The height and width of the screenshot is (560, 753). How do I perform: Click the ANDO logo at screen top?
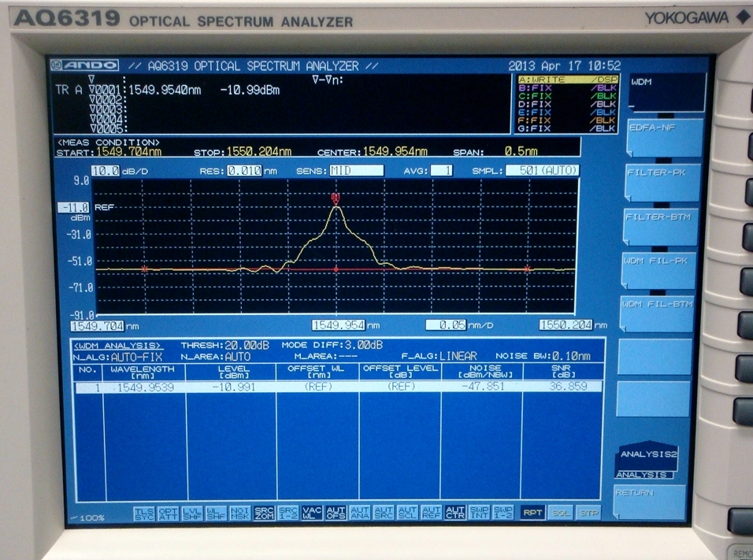click(x=85, y=65)
